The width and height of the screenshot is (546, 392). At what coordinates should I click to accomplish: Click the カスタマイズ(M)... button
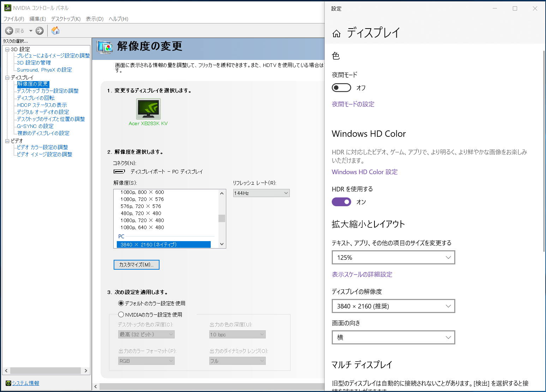[137, 265]
